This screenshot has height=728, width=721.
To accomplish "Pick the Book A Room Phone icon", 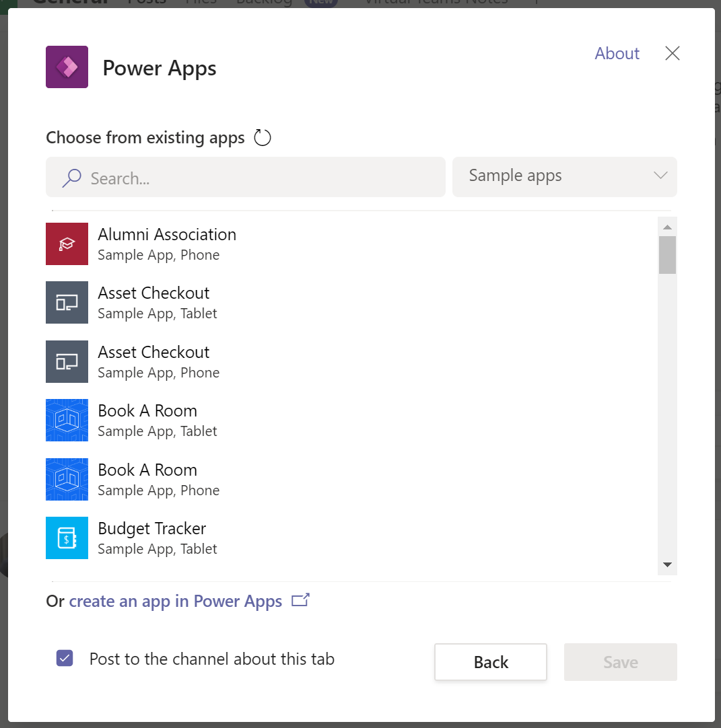I will point(67,479).
